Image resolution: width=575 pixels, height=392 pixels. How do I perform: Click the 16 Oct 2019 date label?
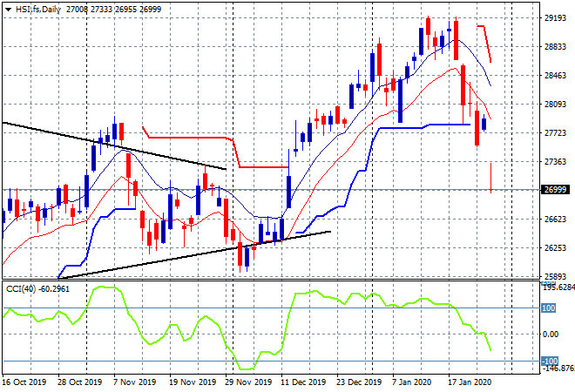(x=24, y=382)
